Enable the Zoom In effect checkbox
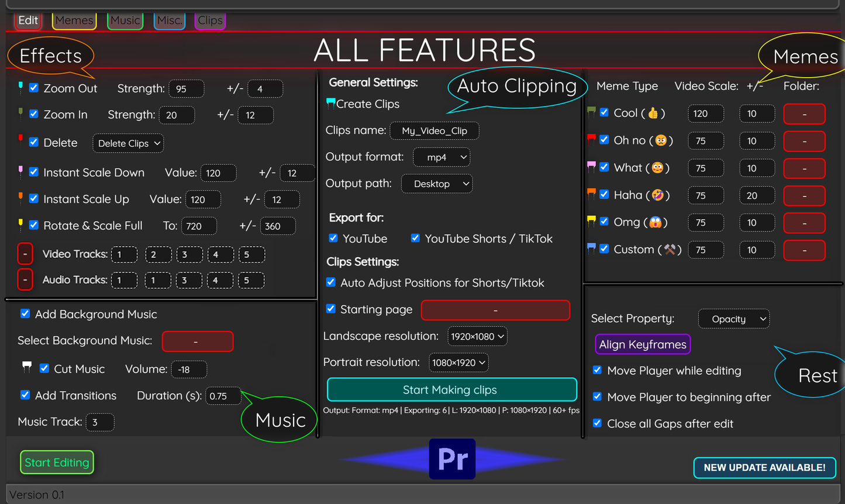Image resolution: width=845 pixels, height=504 pixels. pos(33,114)
